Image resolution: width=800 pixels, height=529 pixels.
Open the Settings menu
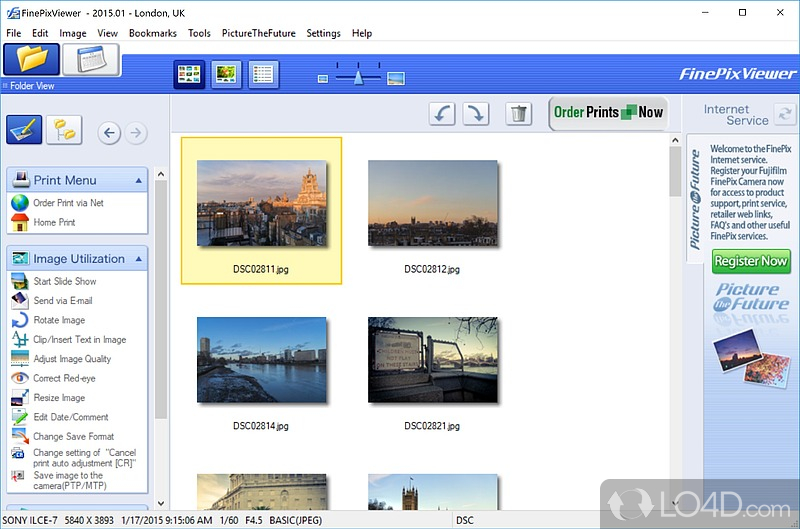click(323, 33)
